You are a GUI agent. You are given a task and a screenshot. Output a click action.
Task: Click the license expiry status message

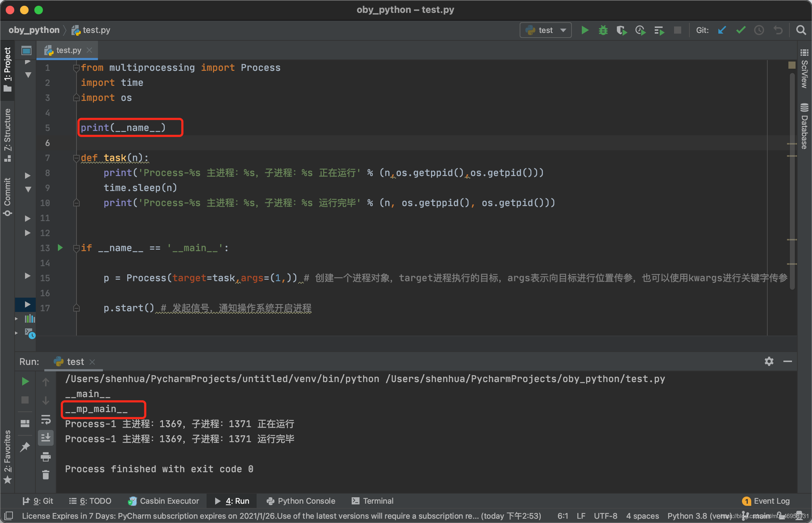tap(281, 516)
